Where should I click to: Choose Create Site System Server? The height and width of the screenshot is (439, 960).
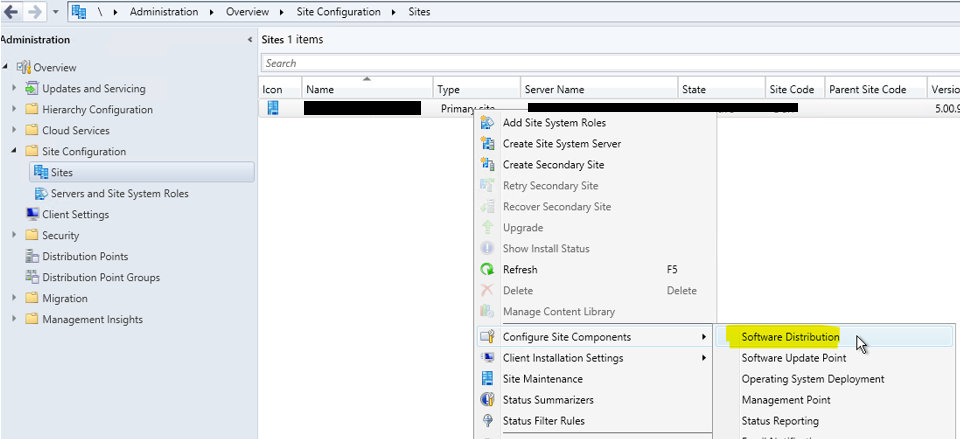pos(561,144)
